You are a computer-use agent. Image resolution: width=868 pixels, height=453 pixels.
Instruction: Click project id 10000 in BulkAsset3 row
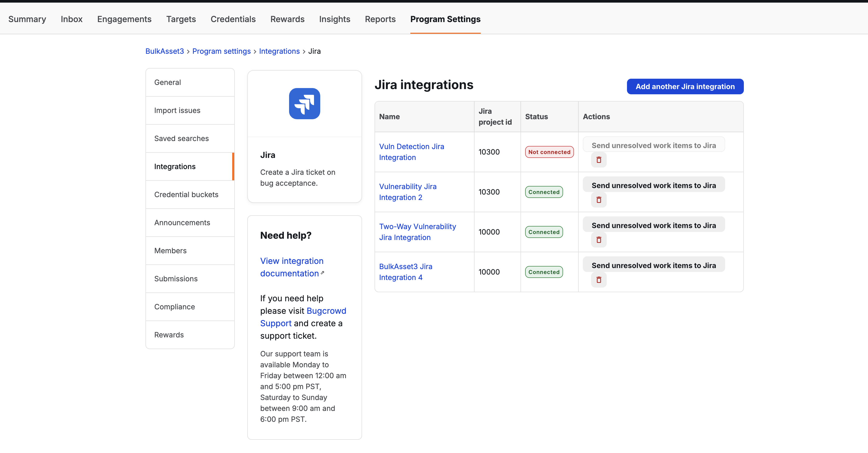[489, 272]
